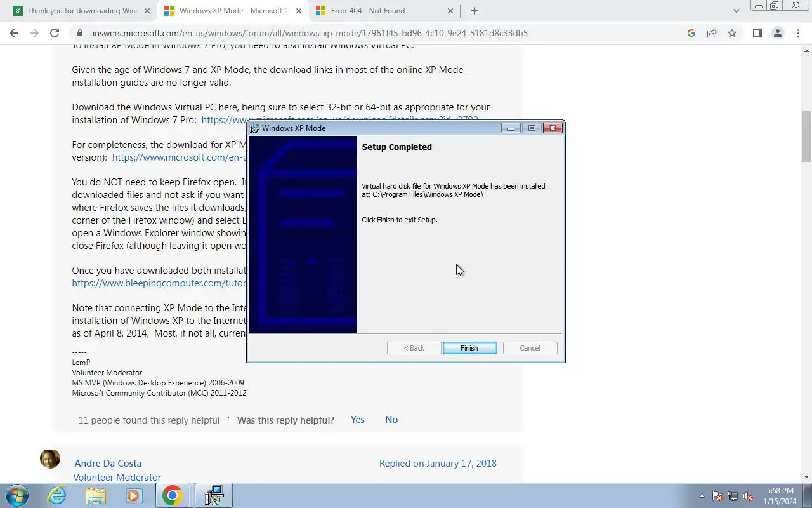Click the 'Volunteer Moderator' text under LemP

coord(107,373)
